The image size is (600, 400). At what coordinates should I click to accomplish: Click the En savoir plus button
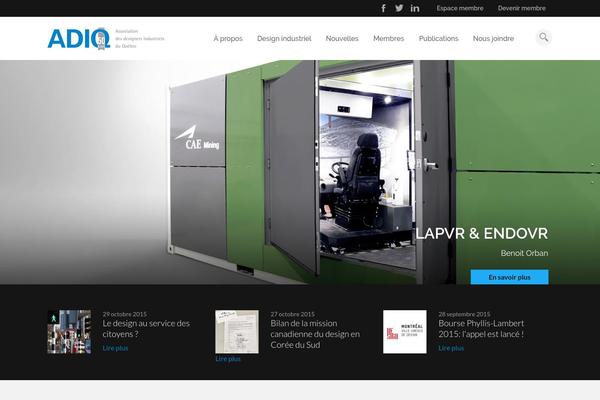(509, 277)
